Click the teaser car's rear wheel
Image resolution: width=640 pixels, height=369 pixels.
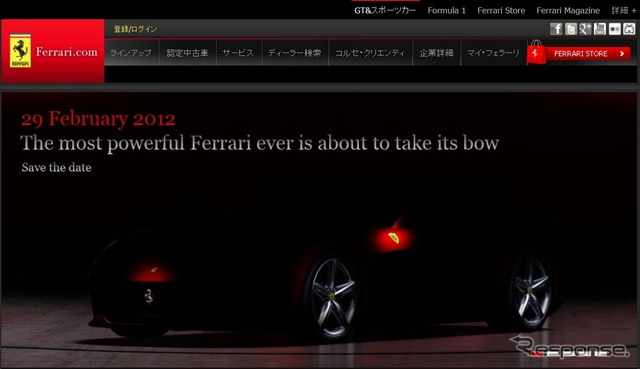(x=530, y=291)
